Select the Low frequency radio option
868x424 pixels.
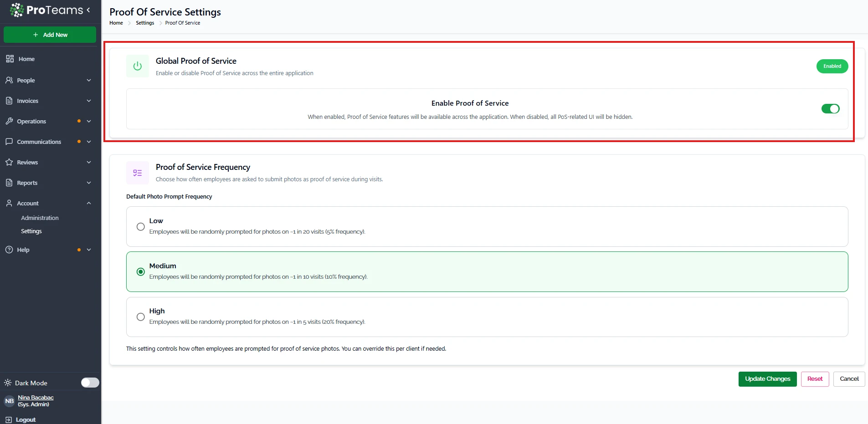[x=141, y=227]
